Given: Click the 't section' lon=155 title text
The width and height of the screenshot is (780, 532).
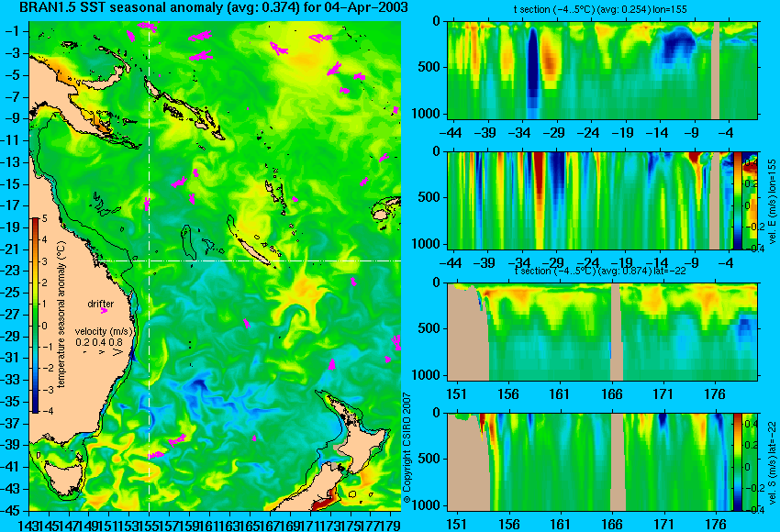Looking at the screenshot, I should 600,9.
